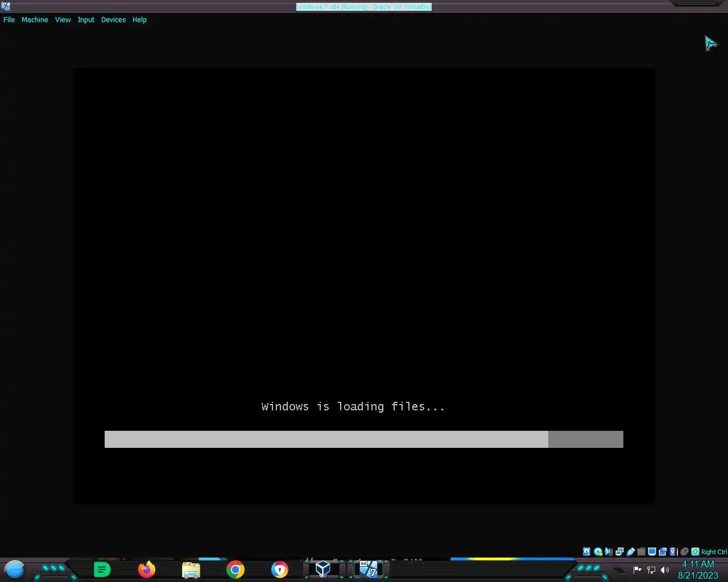Click the audio indicator in VM status bar

[609, 551]
